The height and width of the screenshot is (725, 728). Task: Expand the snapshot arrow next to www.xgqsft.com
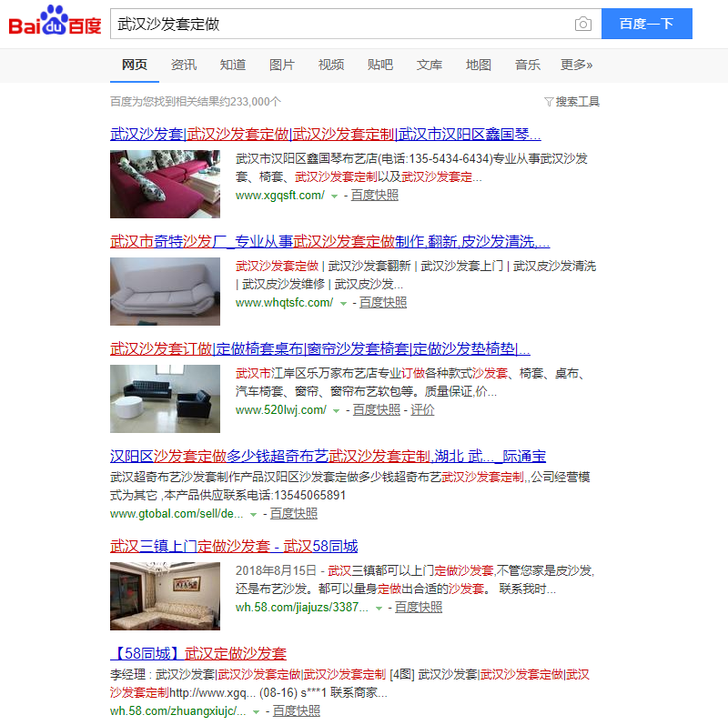click(x=334, y=194)
